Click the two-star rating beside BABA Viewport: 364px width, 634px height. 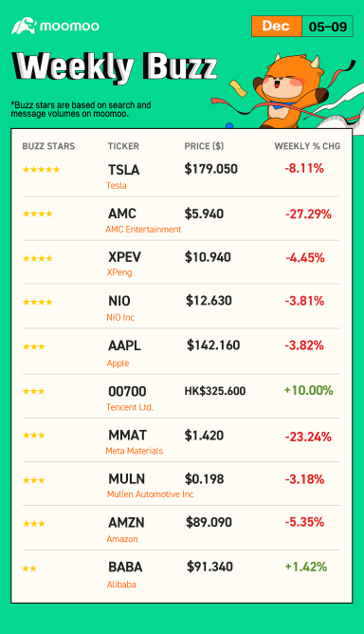point(29,569)
